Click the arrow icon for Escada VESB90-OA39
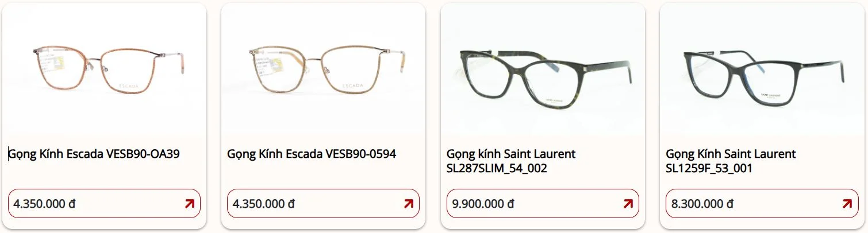868x233 pixels. (x=189, y=203)
